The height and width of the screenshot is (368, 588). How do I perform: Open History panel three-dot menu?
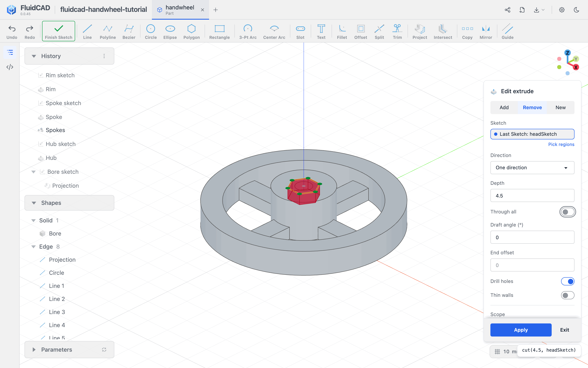[104, 56]
